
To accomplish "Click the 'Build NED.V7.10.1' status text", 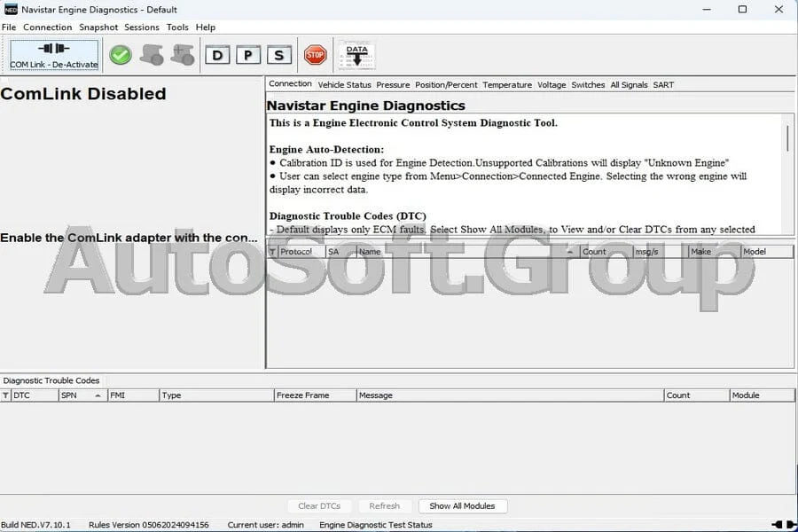I will click(35, 525).
